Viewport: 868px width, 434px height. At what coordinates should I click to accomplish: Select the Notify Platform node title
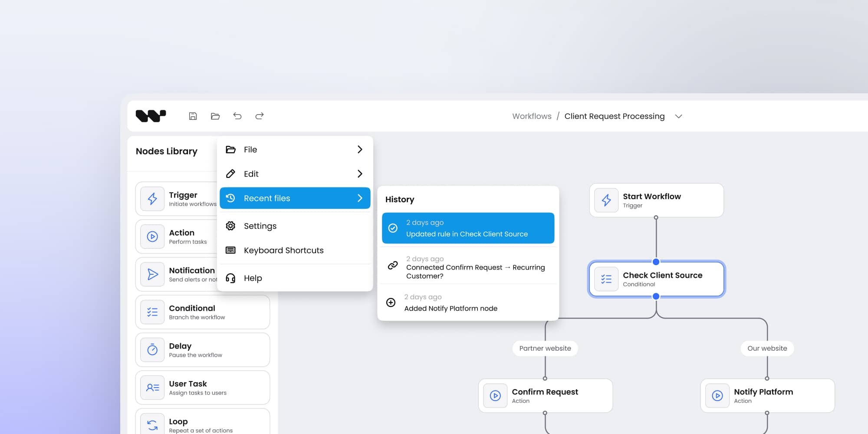[763, 392]
